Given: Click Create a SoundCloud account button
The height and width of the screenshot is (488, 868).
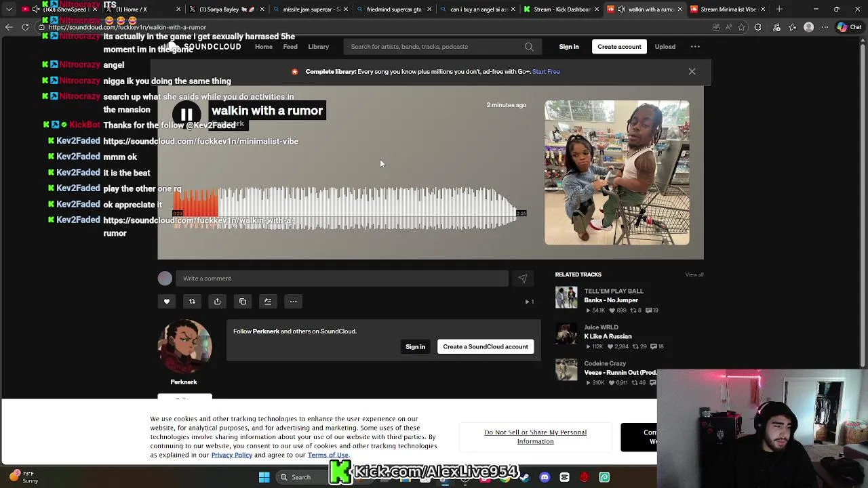Looking at the screenshot, I should coord(486,347).
